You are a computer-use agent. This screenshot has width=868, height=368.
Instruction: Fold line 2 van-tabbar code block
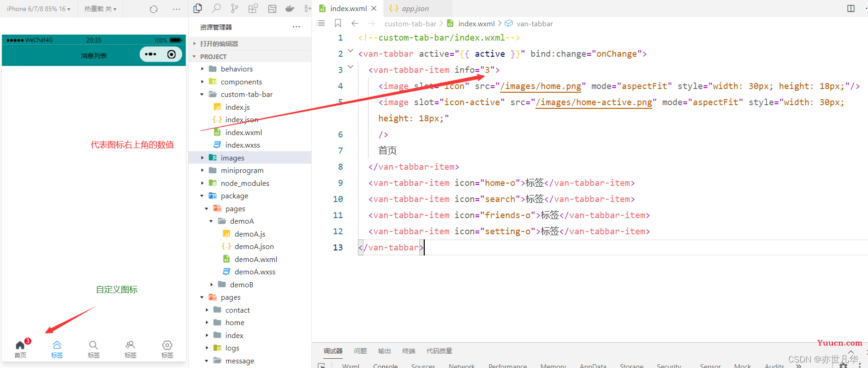click(x=351, y=51)
